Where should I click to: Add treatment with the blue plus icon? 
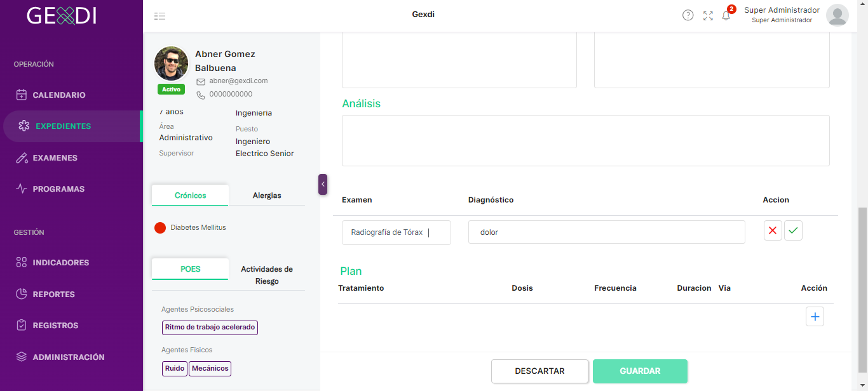(x=815, y=316)
